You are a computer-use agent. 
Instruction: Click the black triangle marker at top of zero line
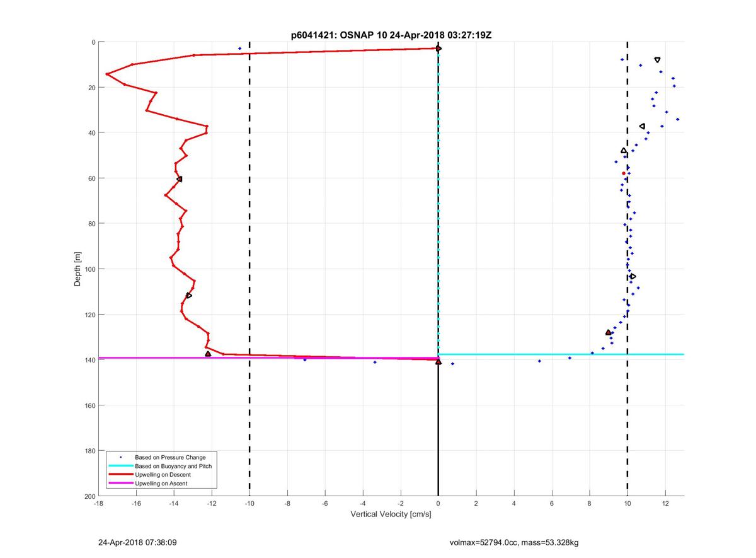[x=438, y=49]
